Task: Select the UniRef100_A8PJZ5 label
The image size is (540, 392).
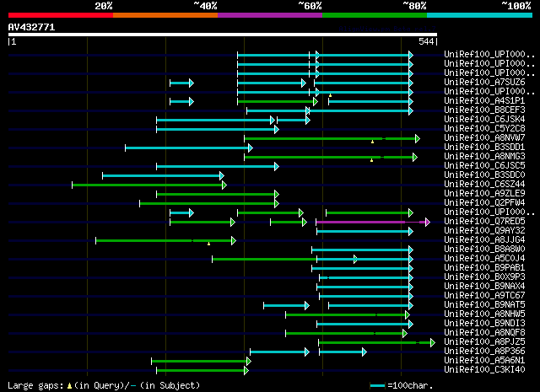Action: (484, 342)
